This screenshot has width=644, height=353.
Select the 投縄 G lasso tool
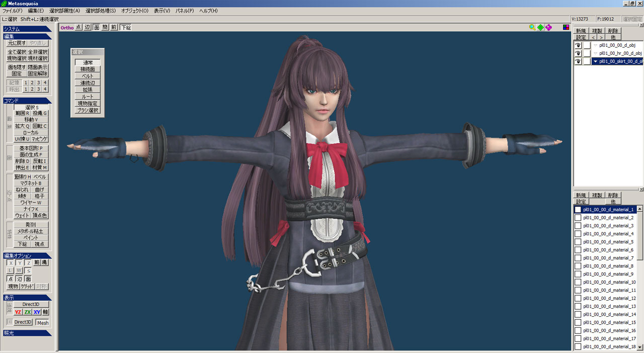click(40, 113)
